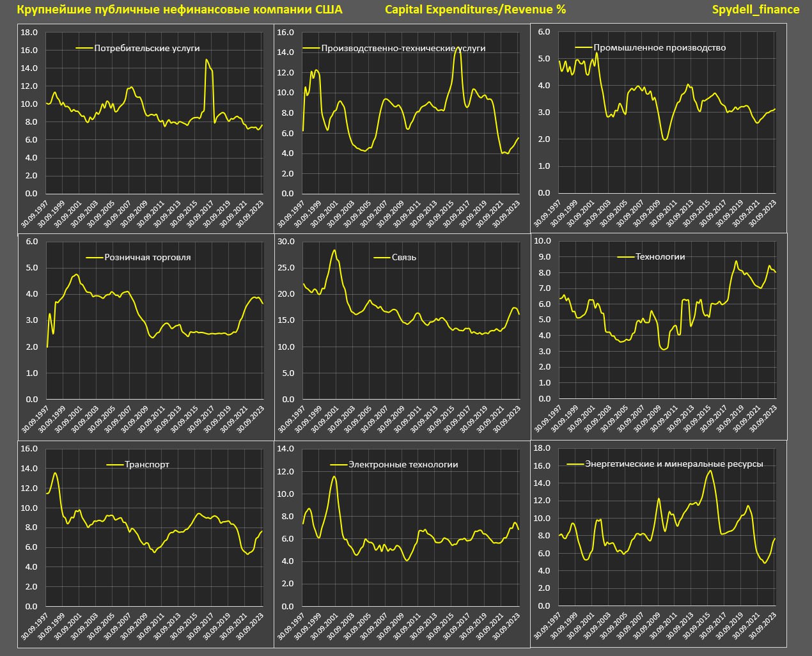Viewport: 812px width, 656px height.
Task: Click the 16.0 axis value in Производственно-технические услуги chart
Action: (x=285, y=32)
